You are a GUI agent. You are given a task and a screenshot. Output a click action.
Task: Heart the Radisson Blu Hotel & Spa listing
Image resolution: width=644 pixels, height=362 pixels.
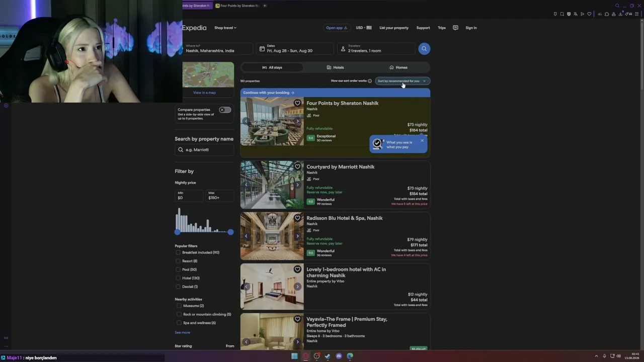(x=297, y=218)
